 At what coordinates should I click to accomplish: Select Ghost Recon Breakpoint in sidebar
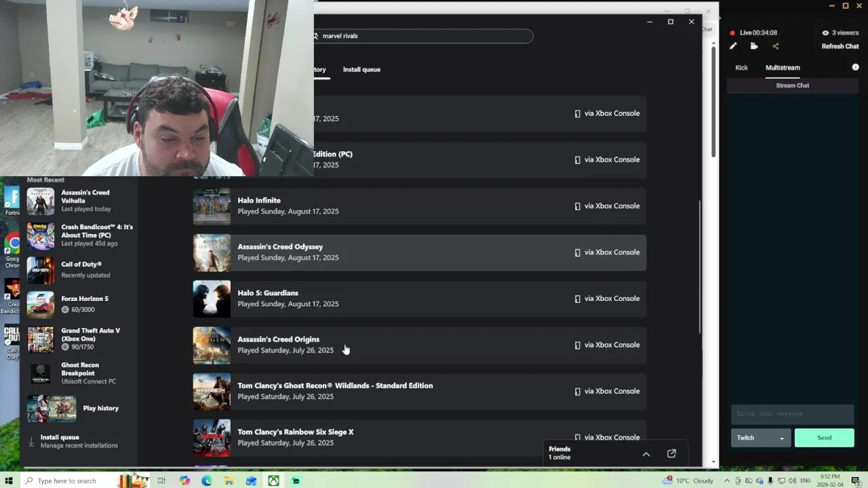(x=80, y=373)
